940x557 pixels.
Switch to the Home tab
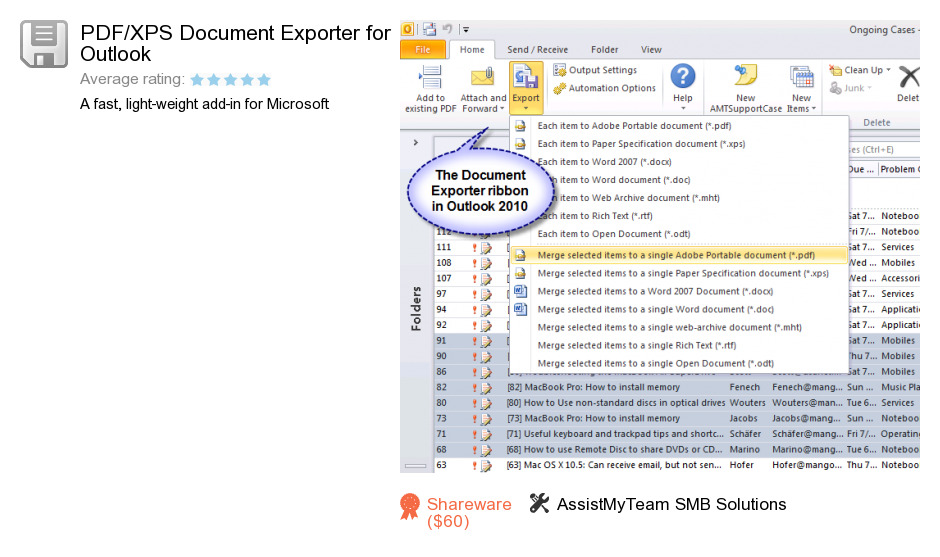(x=472, y=50)
